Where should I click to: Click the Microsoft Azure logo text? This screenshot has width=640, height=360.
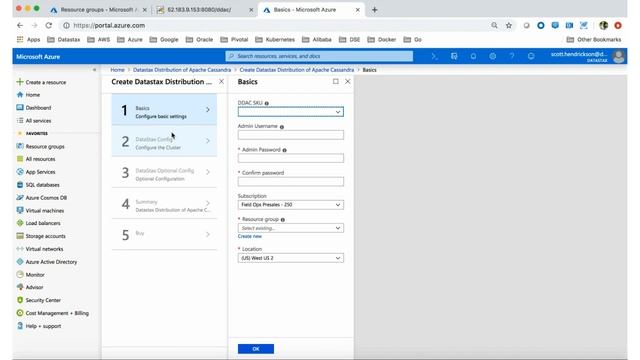coord(38,57)
